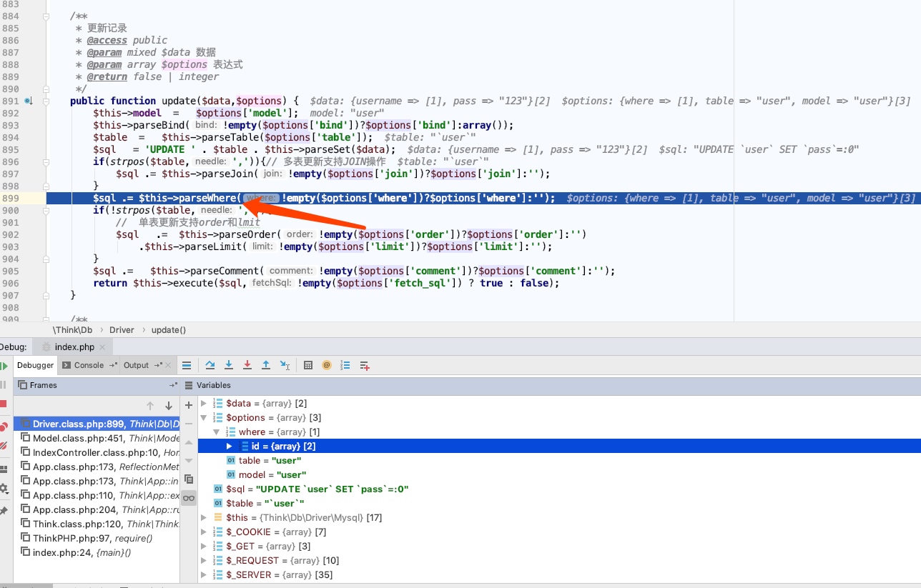Viewport: 921px width, 588px height.
Task: Click the add watch icon with red plus
Action: 365,365
